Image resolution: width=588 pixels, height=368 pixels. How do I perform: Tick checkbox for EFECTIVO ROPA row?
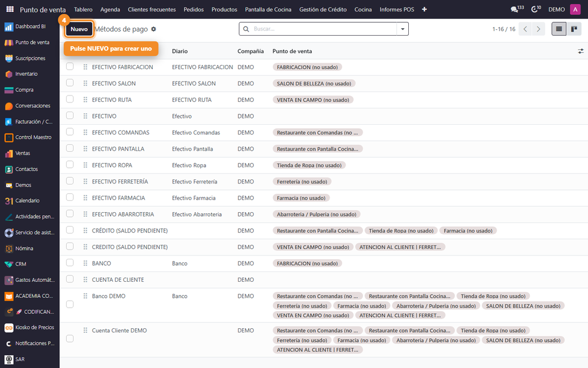[x=69, y=164]
